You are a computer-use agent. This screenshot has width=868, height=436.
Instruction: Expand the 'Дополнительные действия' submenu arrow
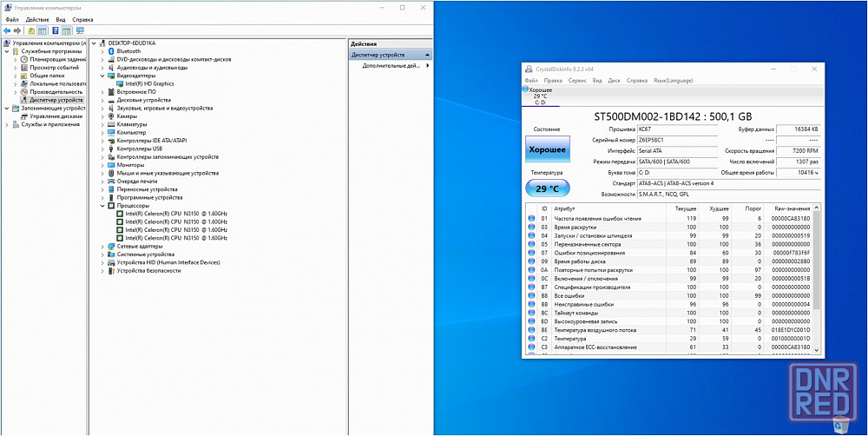pyautogui.click(x=426, y=66)
